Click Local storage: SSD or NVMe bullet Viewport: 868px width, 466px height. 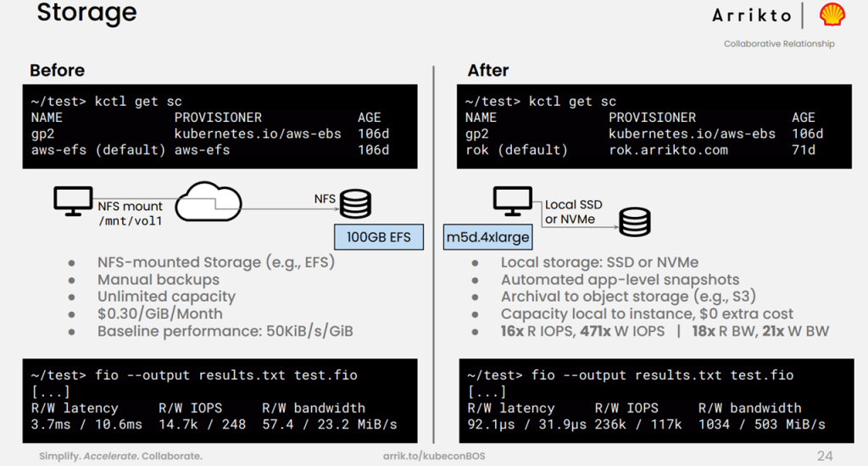(x=599, y=263)
